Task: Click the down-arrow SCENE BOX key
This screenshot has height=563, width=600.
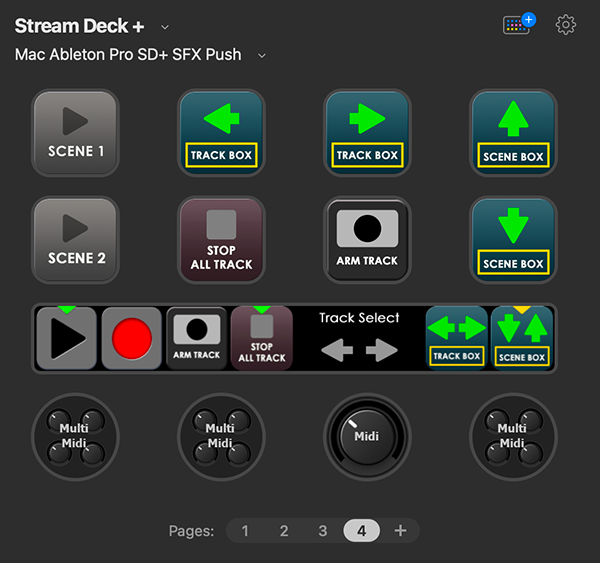Action: [513, 240]
